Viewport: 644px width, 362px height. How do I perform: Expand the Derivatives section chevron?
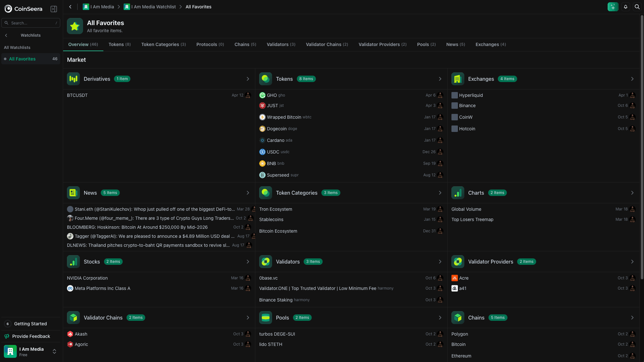[248, 79]
